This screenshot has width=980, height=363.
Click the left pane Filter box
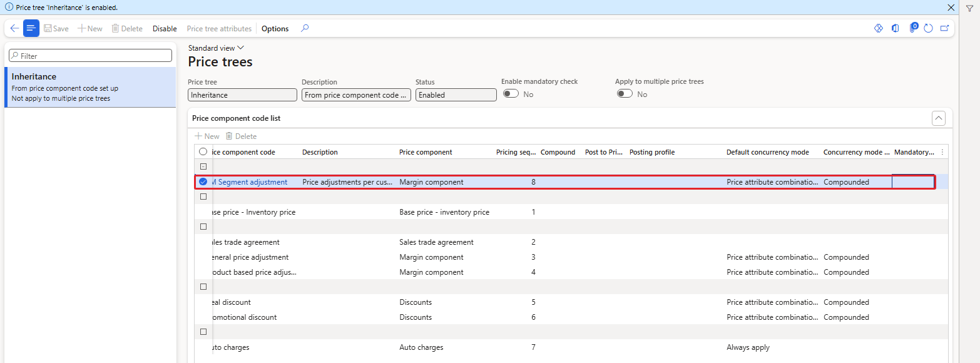[90, 56]
